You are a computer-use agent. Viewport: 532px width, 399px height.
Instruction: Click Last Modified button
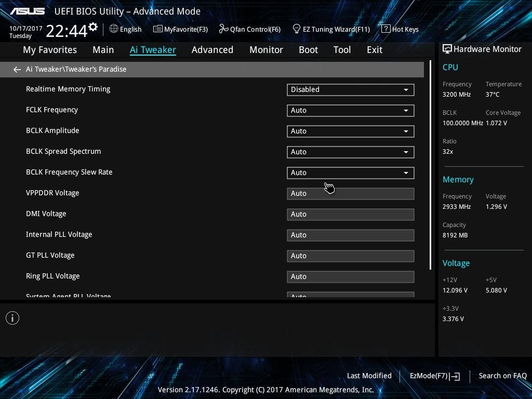pyautogui.click(x=369, y=376)
